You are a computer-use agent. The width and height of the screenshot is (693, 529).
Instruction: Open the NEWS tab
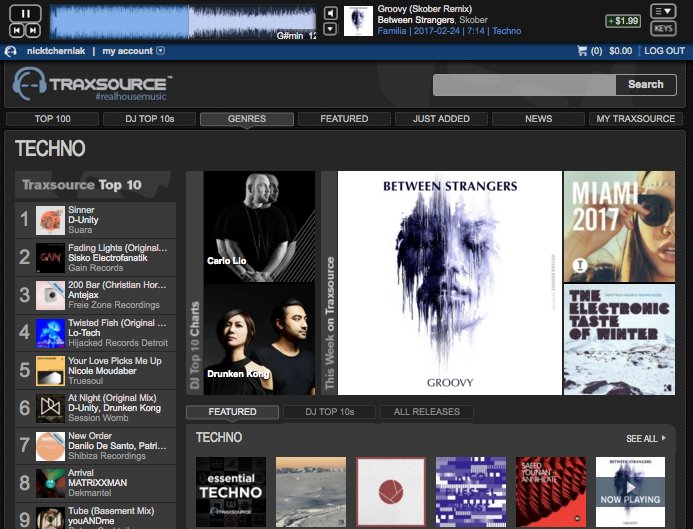coord(539,118)
